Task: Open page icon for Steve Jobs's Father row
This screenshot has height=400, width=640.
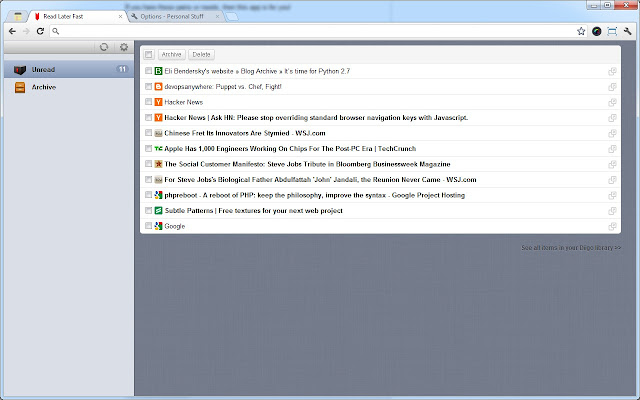Action: click(612, 180)
